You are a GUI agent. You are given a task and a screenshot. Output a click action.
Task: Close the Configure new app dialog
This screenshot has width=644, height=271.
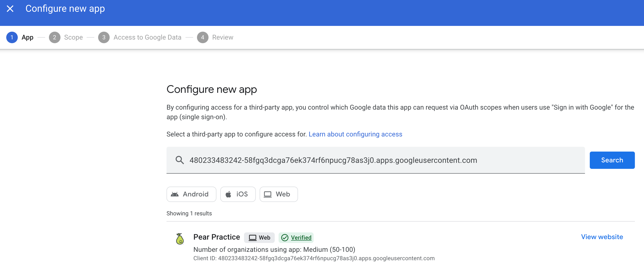click(x=10, y=9)
